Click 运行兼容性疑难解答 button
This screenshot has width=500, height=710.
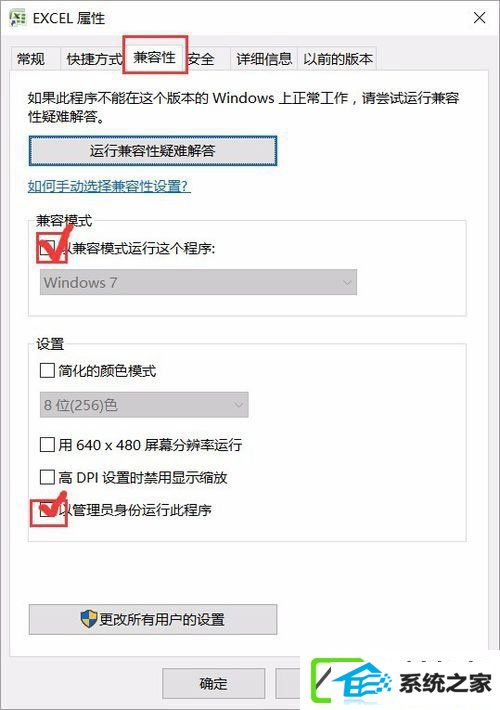153,151
